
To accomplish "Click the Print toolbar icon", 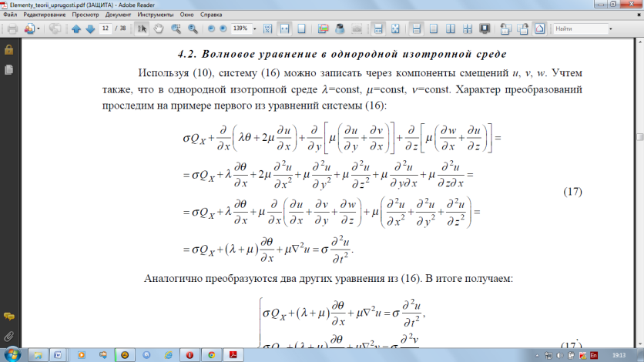I will (12, 28).
